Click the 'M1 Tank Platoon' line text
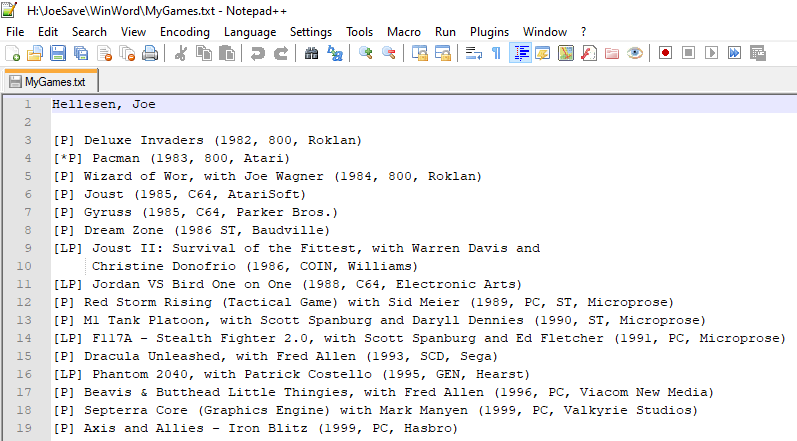This screenshot has height=441, width=797. pos(380,320)
